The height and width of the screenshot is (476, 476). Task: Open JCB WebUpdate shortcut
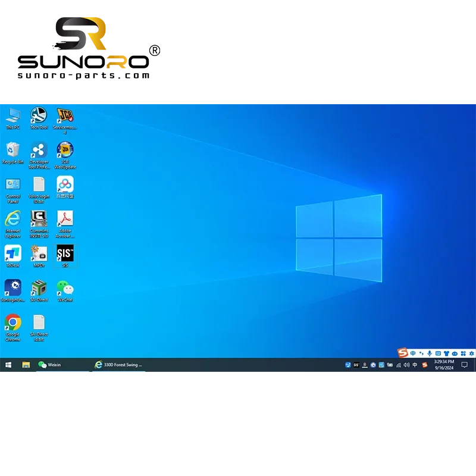[x=65, y=155]
